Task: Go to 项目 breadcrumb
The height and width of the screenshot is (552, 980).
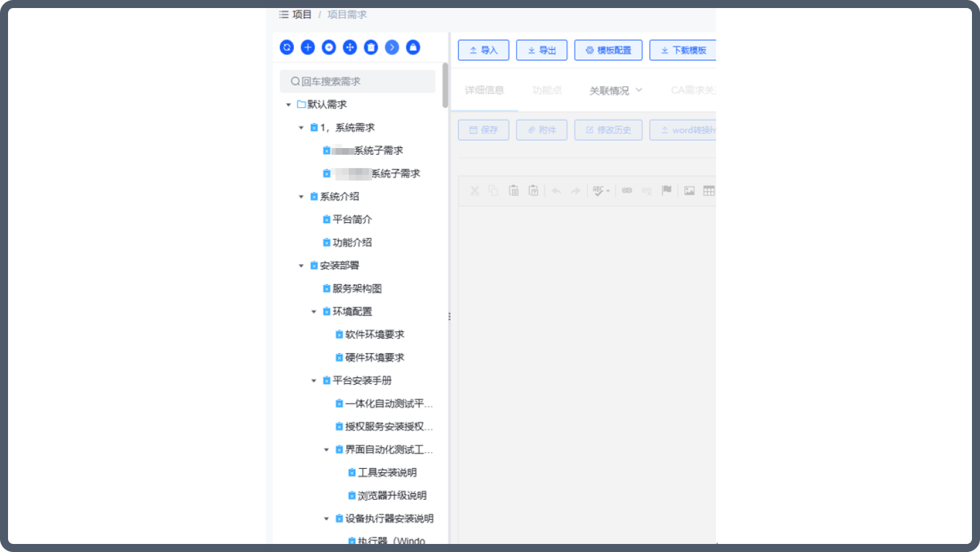Action: [x=302, y=14]
